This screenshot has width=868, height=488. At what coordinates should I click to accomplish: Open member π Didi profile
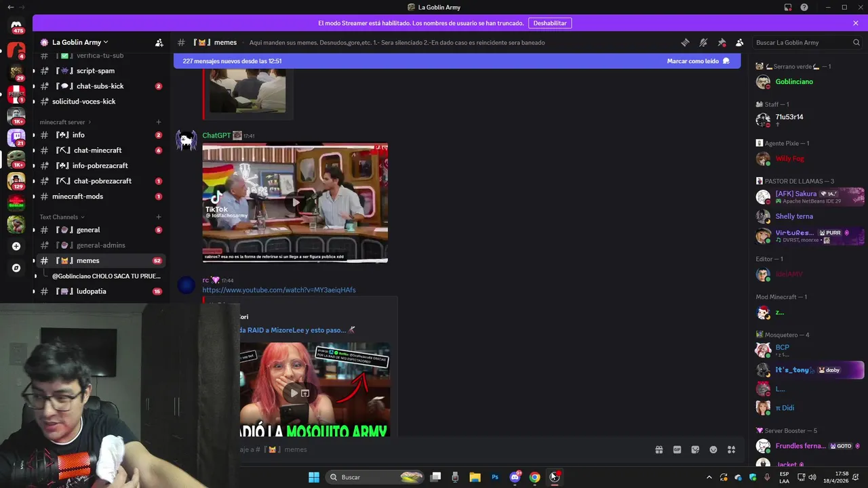[x=808, y=407]
